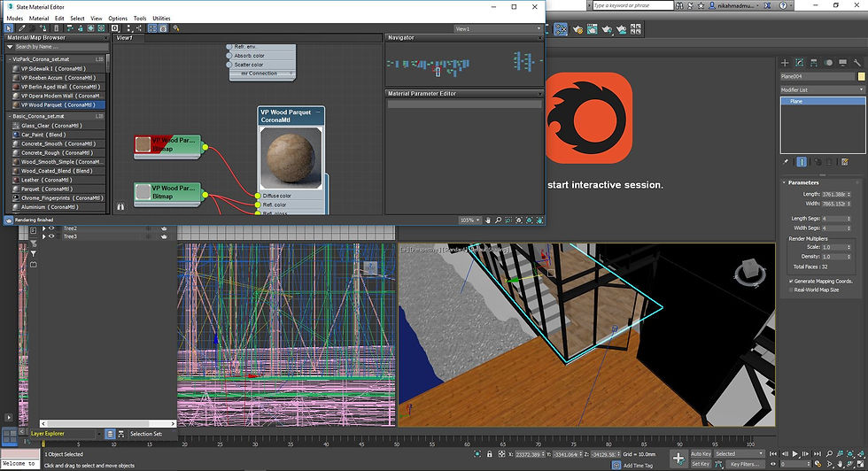Play the animation
This screenshot has width=868, height=471.
click(x=795, y=454)
